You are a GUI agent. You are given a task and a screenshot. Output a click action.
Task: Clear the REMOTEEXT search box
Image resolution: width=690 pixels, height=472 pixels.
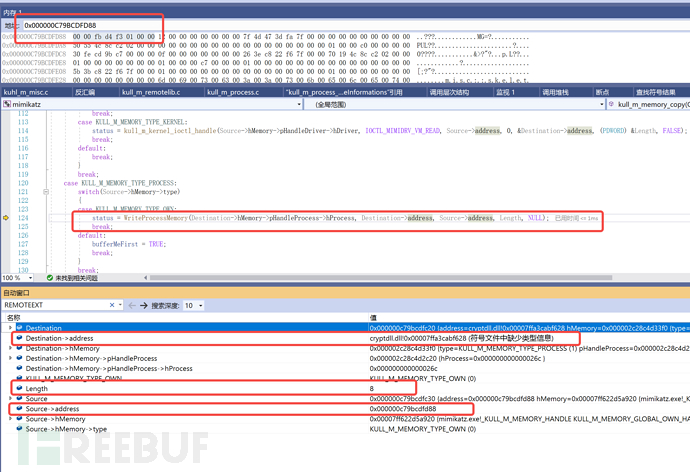pyautogui.click(x=112, y=305)
